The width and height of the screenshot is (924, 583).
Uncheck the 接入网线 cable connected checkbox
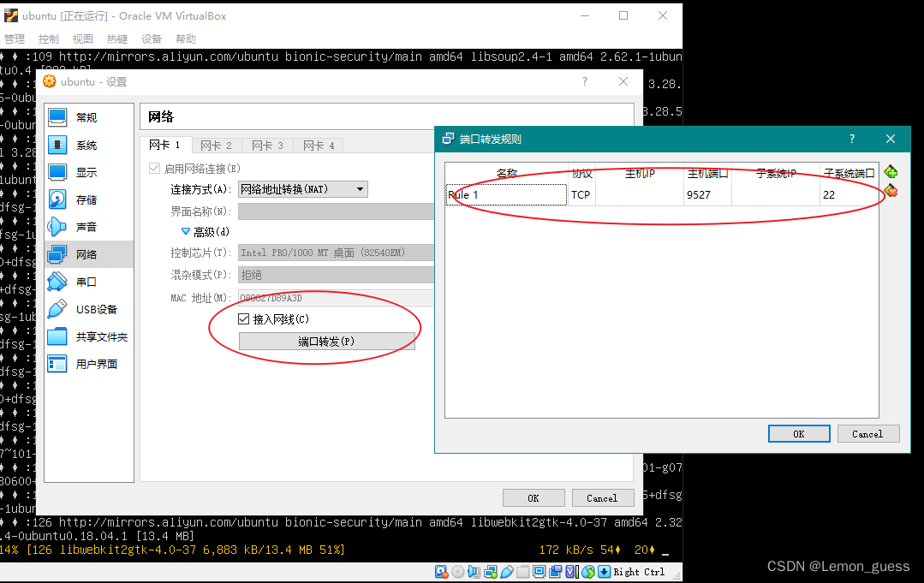[x=243, y=318]
